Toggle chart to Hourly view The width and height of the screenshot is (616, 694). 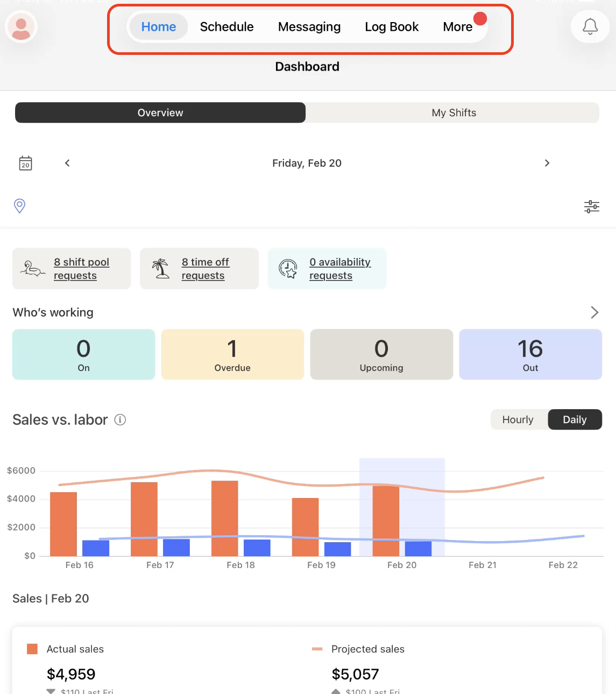(x=518, y=420)
